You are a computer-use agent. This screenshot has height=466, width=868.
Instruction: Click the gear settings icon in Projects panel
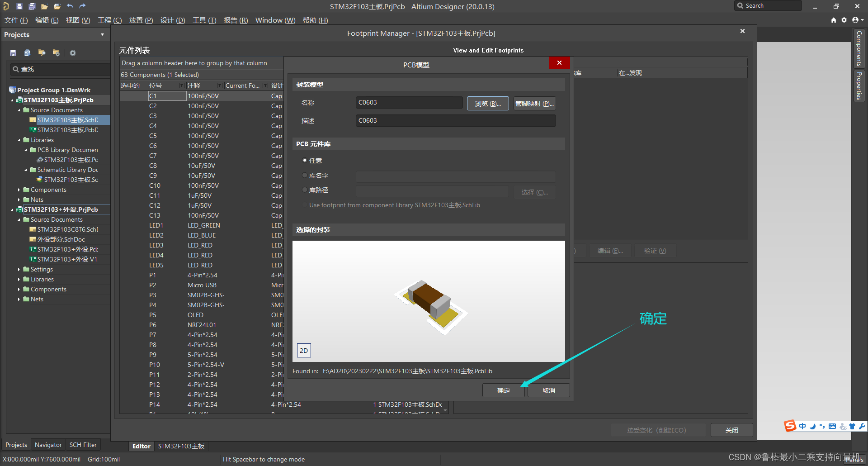pos(73,53)
